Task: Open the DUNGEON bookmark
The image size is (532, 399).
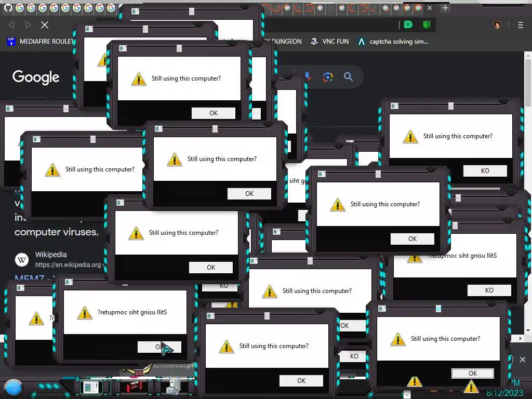Action: coord(283,42)
